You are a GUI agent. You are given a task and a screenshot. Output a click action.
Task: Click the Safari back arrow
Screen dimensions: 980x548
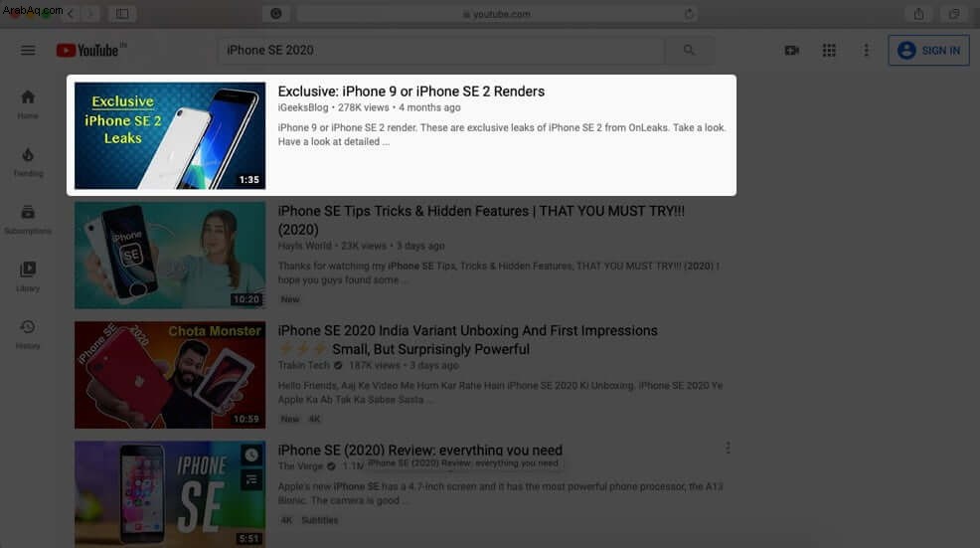pos(71,13)
